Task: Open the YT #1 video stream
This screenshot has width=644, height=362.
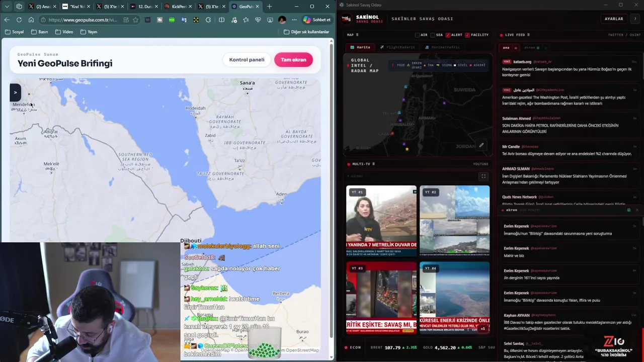Action: [x=381, y=221]
